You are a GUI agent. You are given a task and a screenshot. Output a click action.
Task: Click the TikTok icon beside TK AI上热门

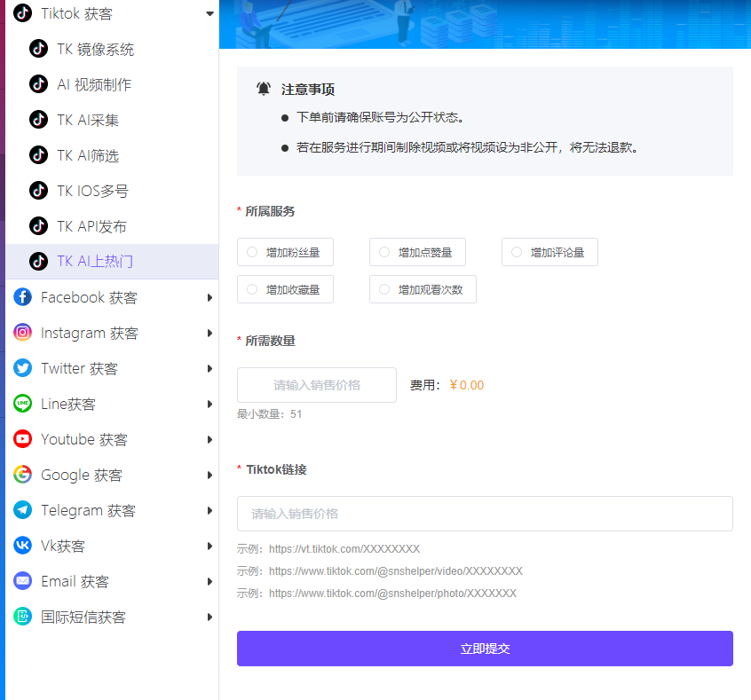click(38, 261)
